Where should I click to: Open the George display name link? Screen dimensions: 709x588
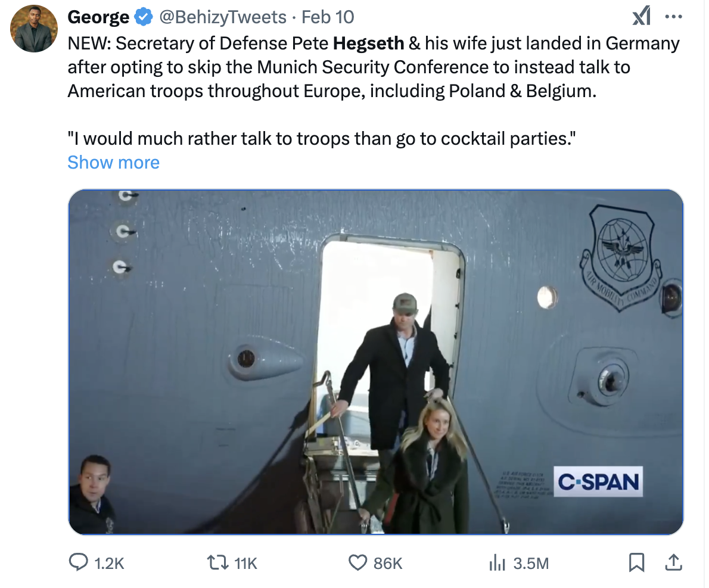(x=98, y=17)
